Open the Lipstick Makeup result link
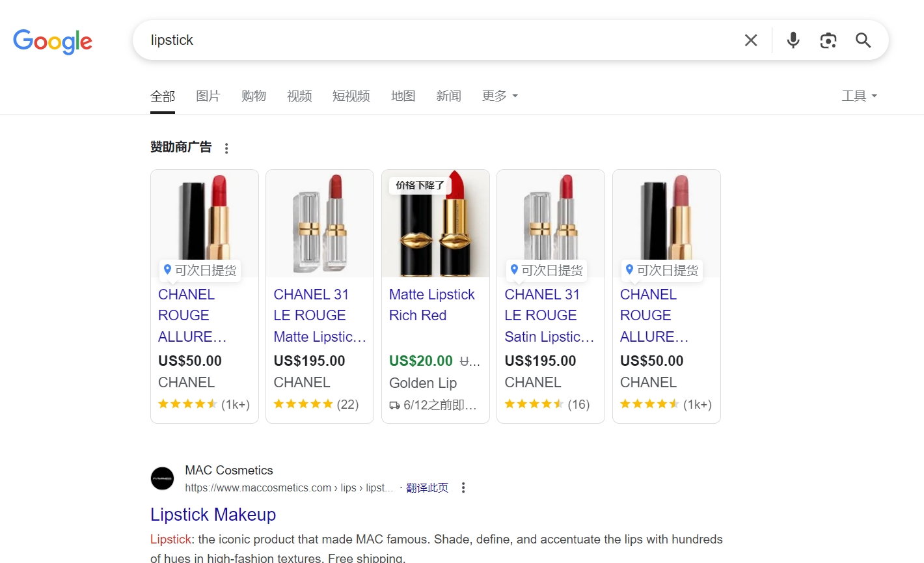Image resolution: width=924 pixels, height=563 pixels. pyautogui.click(x=213, y=515)
